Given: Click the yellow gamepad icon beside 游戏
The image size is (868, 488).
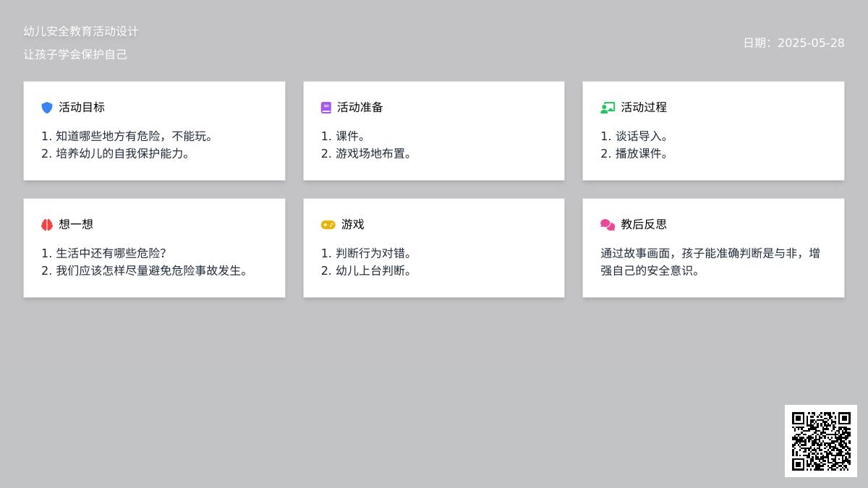Looking at the screenshot, I should 328,225.
